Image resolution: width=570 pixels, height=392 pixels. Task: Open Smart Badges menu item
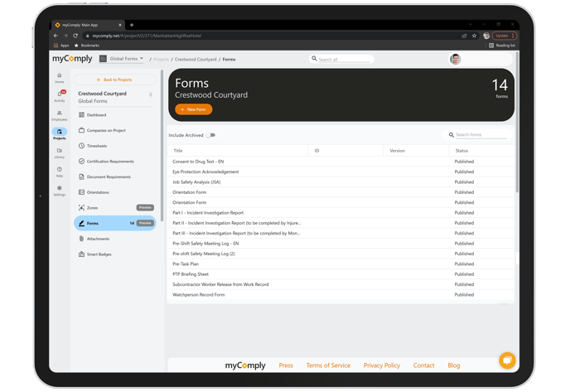click(115, 254)
